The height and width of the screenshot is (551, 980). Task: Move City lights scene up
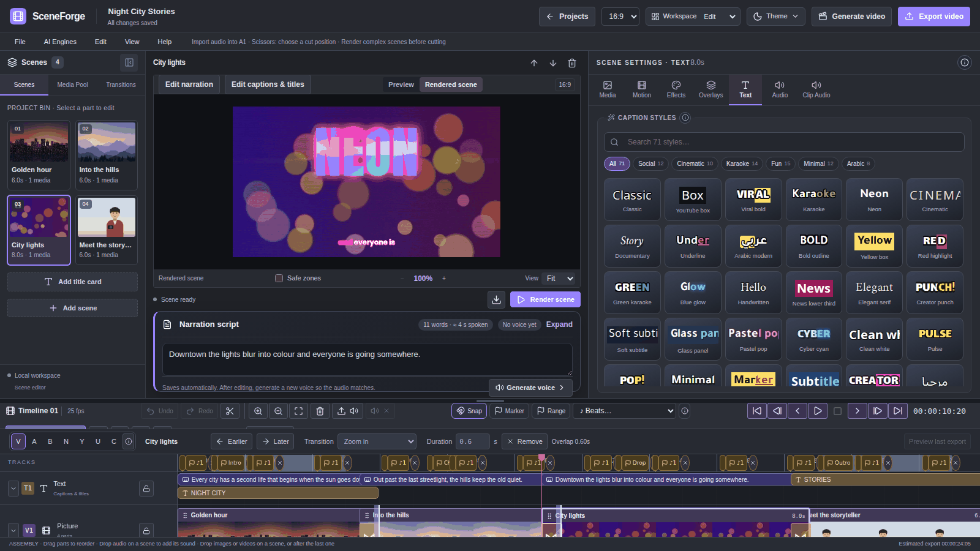pos(534,63)
